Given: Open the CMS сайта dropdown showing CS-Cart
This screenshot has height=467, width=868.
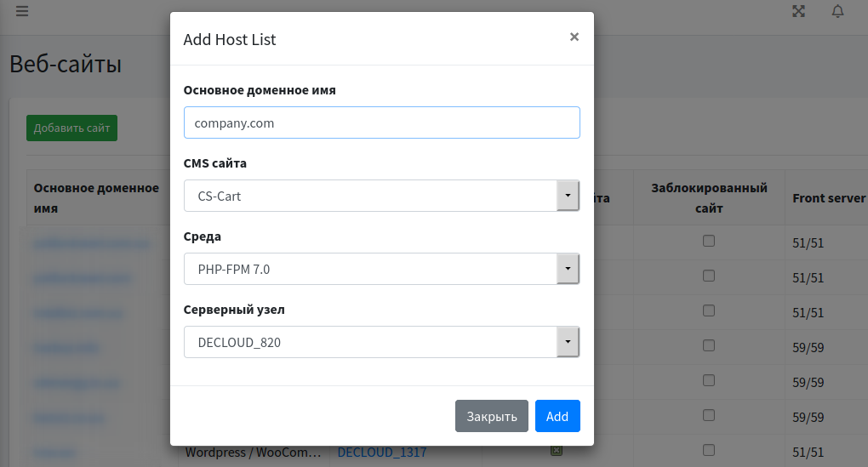Looking at the screenshot, I should pyautogui.click(x=382, y=196).
